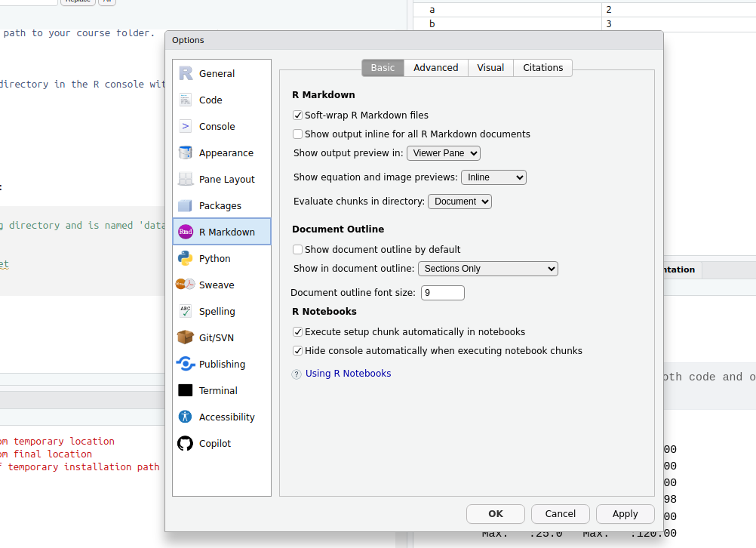Select the Terminal icon

click(x=186, y=390)
